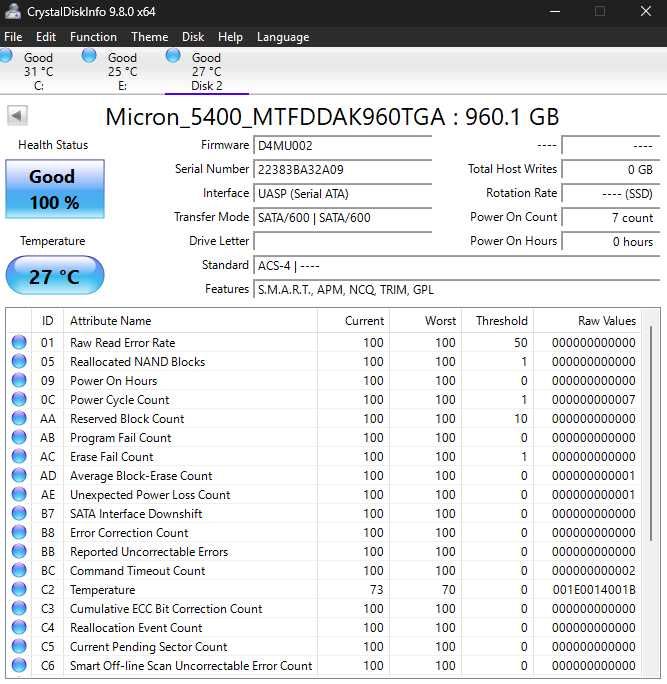Click raw value 001E0014001B
The width and height of the screenshot is (667, 684).
point(594,589)
